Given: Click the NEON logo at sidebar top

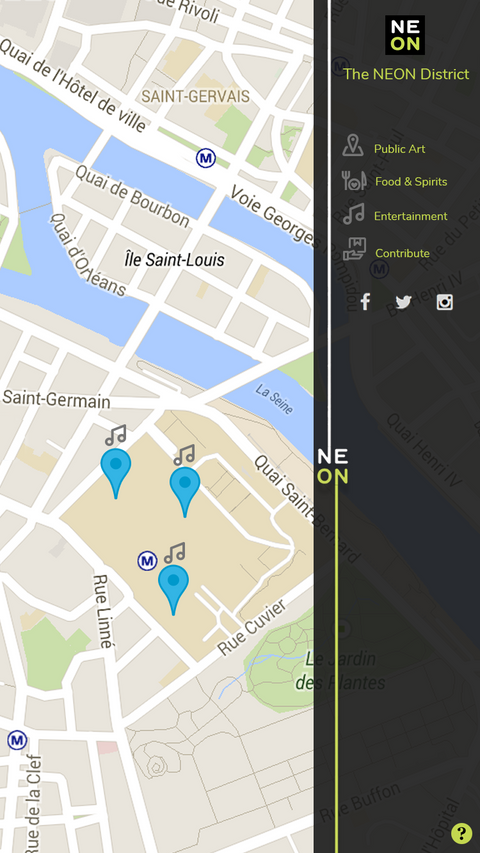Looking at the screenshot, I should point(405,35).
